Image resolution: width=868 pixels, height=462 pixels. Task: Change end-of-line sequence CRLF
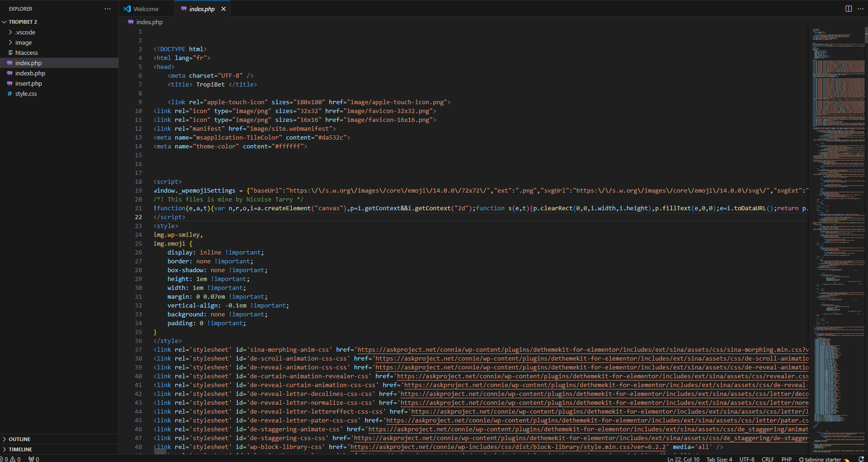(768, 459)
